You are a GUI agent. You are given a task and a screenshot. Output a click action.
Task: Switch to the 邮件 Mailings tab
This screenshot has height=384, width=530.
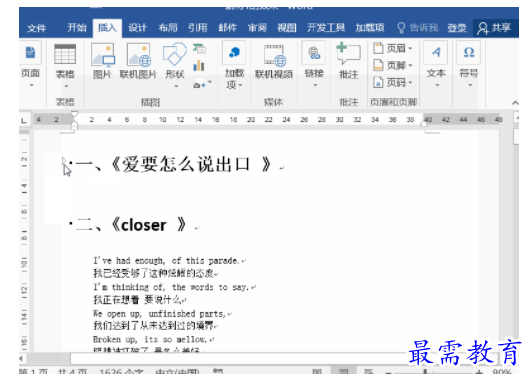click(x=227, y=28)
